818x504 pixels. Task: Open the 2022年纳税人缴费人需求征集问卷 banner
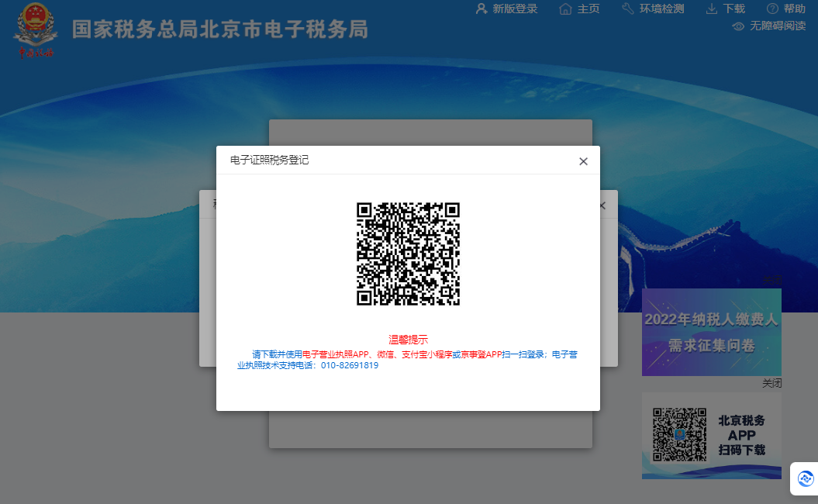point(712,333)
